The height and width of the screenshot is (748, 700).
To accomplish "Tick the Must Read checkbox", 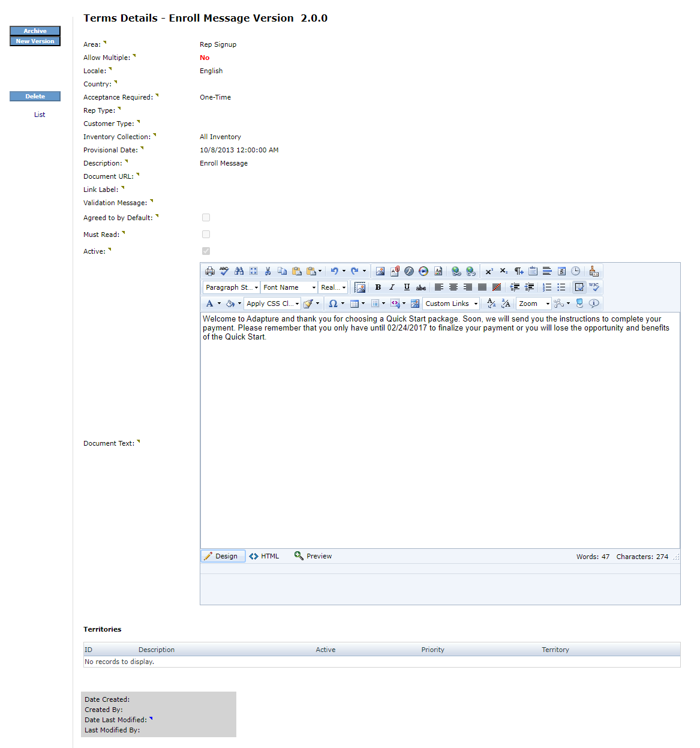I will pyautogui.click(x=206, y=235).
